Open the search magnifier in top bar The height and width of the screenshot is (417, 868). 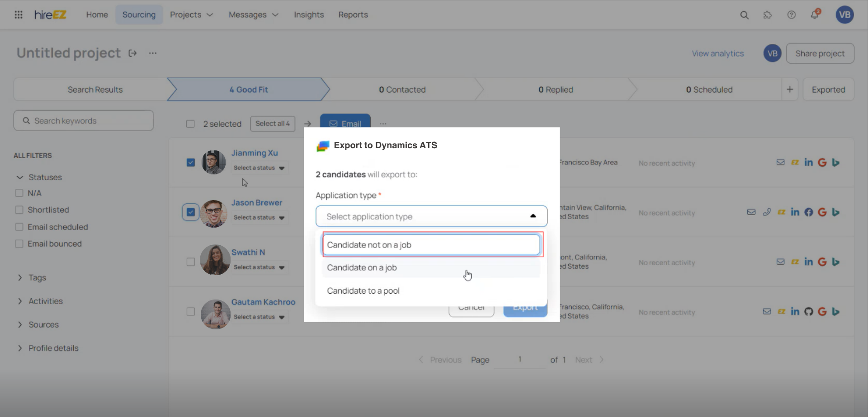pos(744,15)
